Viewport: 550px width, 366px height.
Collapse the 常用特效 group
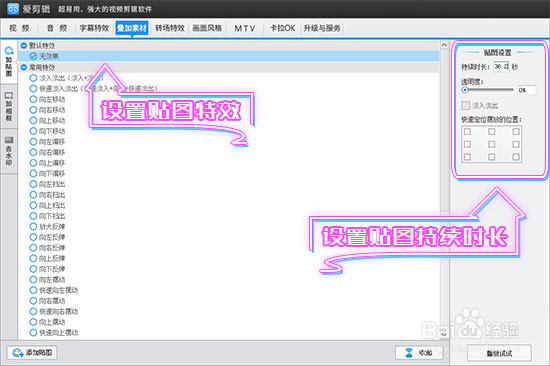pyautogui.click(x=24, y=67)
